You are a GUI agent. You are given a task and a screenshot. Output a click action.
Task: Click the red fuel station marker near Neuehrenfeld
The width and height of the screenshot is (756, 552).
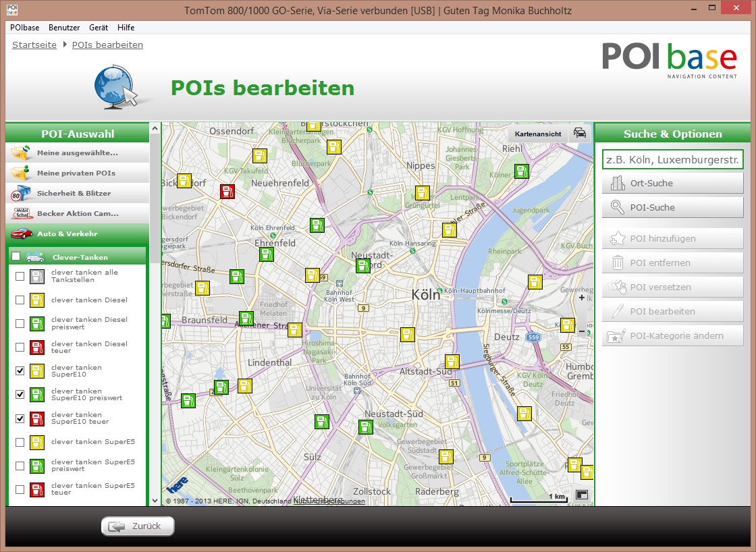coord(227,192)
